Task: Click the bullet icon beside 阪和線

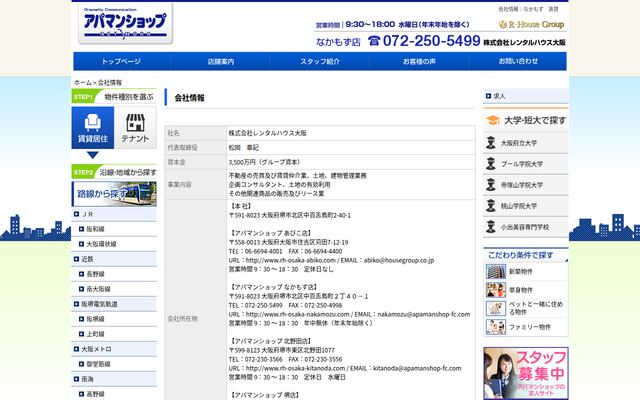Action: (x=81, y=229)
